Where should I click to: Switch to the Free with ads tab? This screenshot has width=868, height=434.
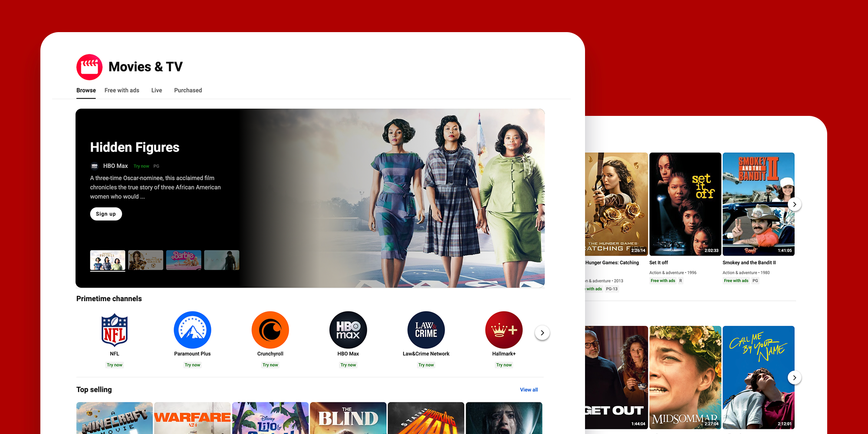[122, 90]
